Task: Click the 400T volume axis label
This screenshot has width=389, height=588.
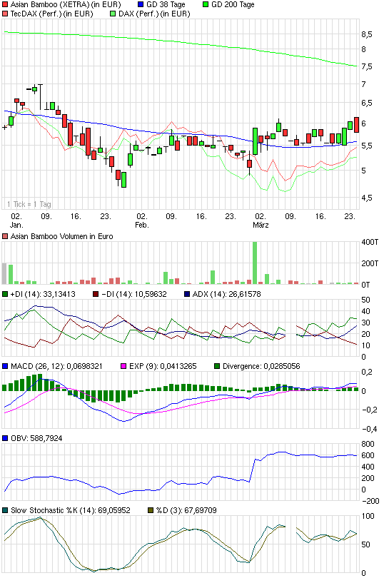Action: click(x=370, y=242)
